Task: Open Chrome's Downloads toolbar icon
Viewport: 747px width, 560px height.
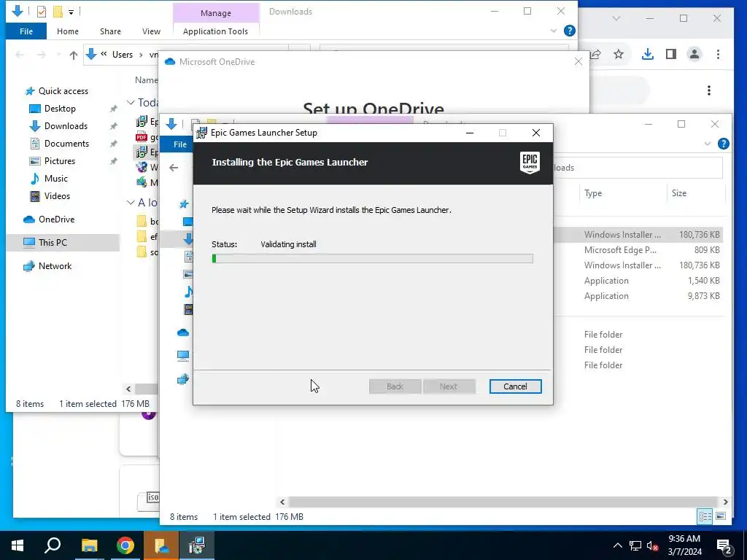Action: pyautogui.click(x=648, y=54)
